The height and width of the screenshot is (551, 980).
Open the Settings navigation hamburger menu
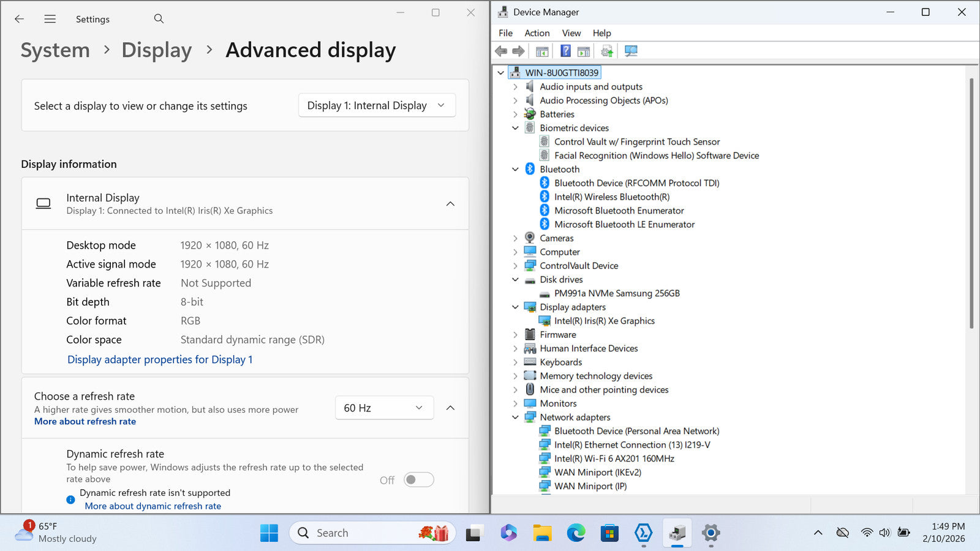[50, 19]
